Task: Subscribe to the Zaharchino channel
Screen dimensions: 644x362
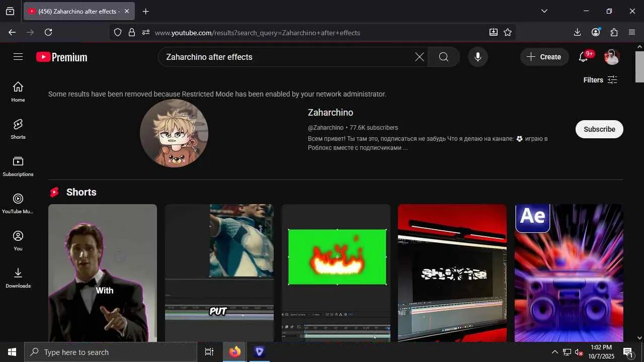Action: click(599, 129)
